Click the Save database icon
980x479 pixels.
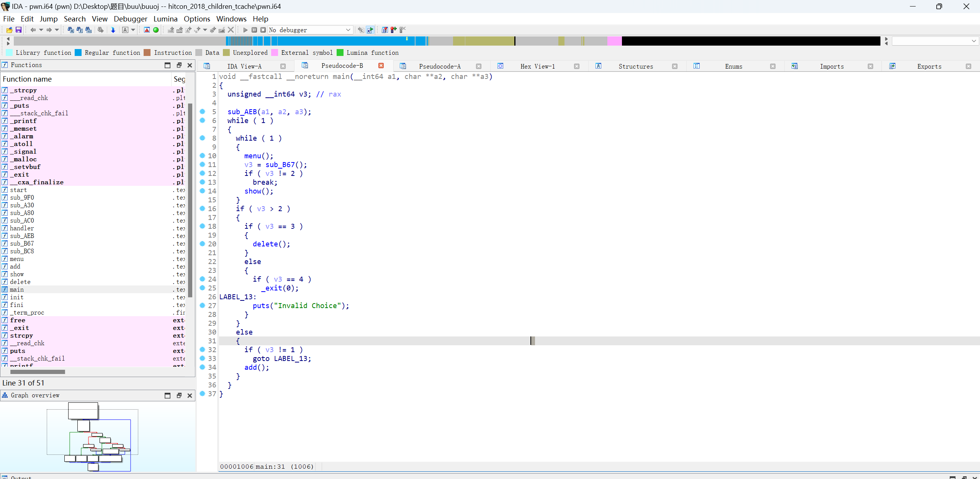click(18, 30)
